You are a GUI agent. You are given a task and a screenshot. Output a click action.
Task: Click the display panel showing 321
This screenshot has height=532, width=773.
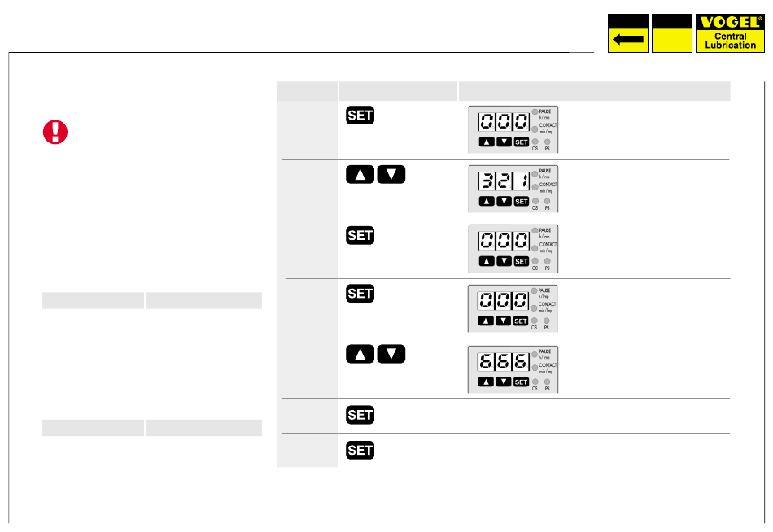(513, 189)
